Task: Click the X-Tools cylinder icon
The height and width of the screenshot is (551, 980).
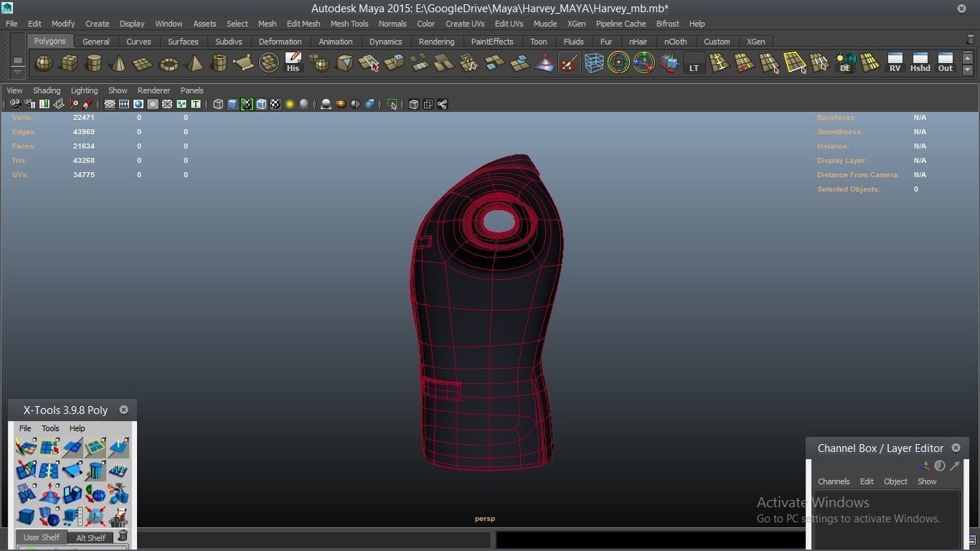Action: [x=95, y=471]
